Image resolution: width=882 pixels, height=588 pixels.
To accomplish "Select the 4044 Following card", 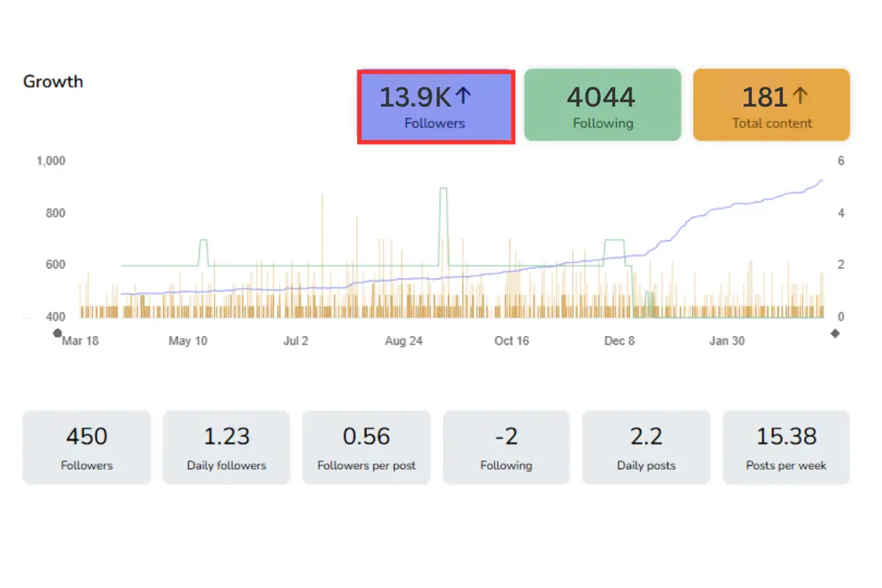I will (602, 105).
